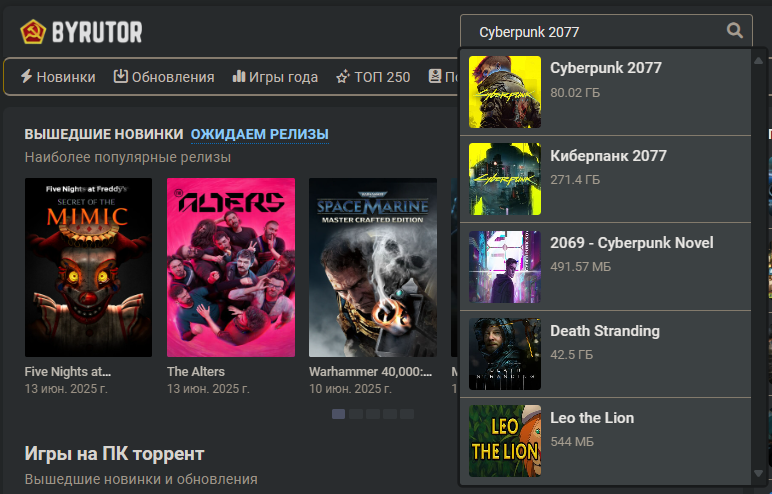Viewport: 772px width, 494px height.
Task: Click the bar chart icon beside Игры года
Action: coord(239,76)
